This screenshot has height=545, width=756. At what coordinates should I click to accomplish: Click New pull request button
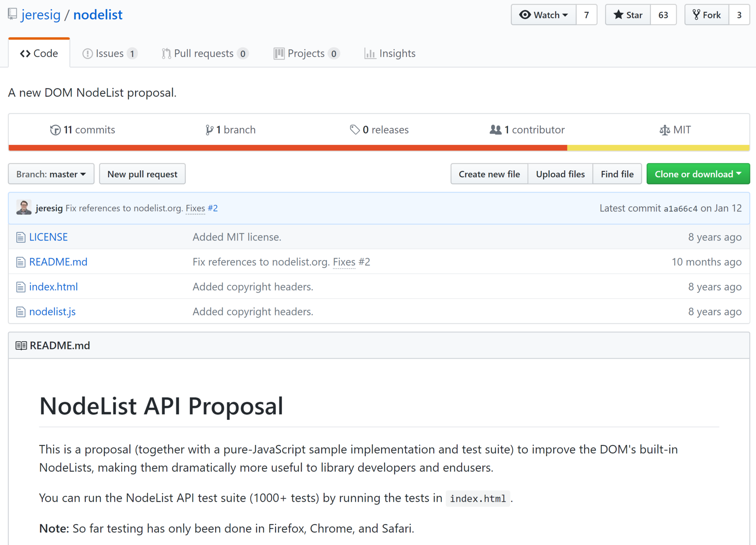tap(142, 174)
